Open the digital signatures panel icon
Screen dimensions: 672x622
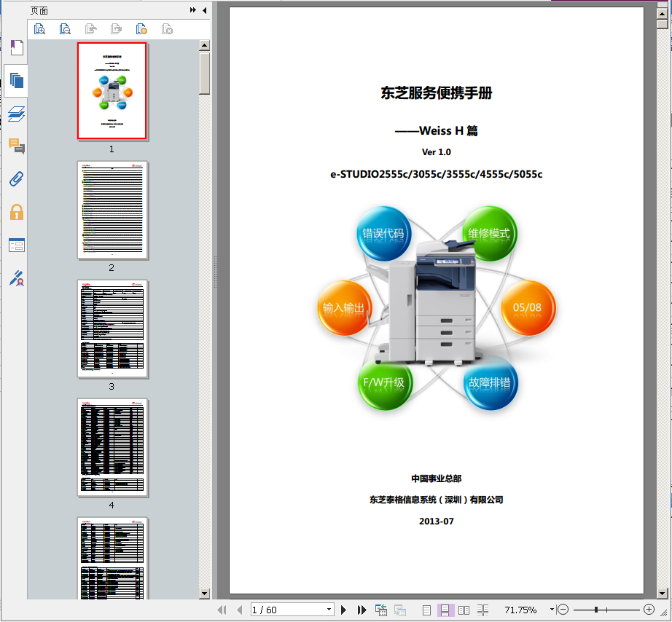tap(16, 278)
